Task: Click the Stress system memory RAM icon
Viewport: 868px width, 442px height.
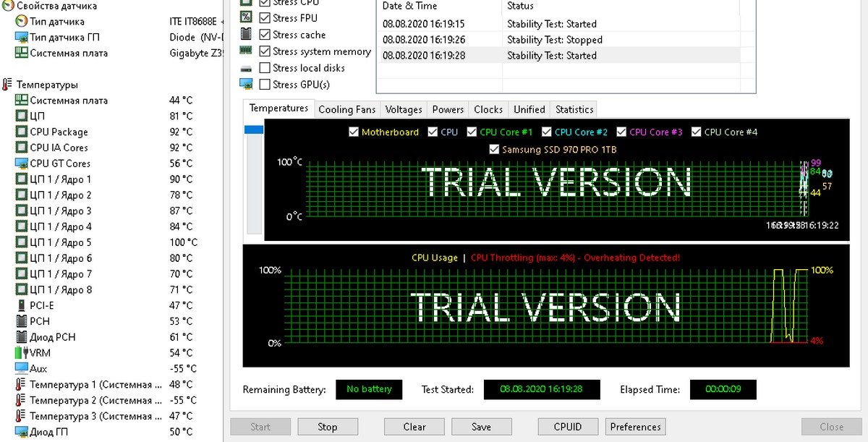Action: [246, 51]
